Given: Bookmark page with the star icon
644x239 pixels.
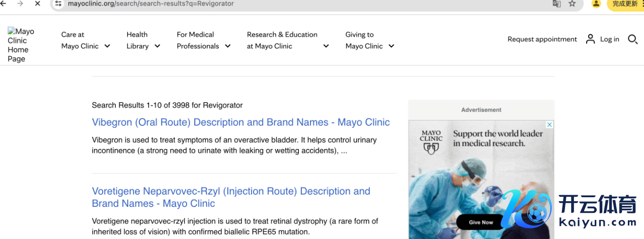Looking at the screenshot, I should pyautogui.click(x=572, y=4).
